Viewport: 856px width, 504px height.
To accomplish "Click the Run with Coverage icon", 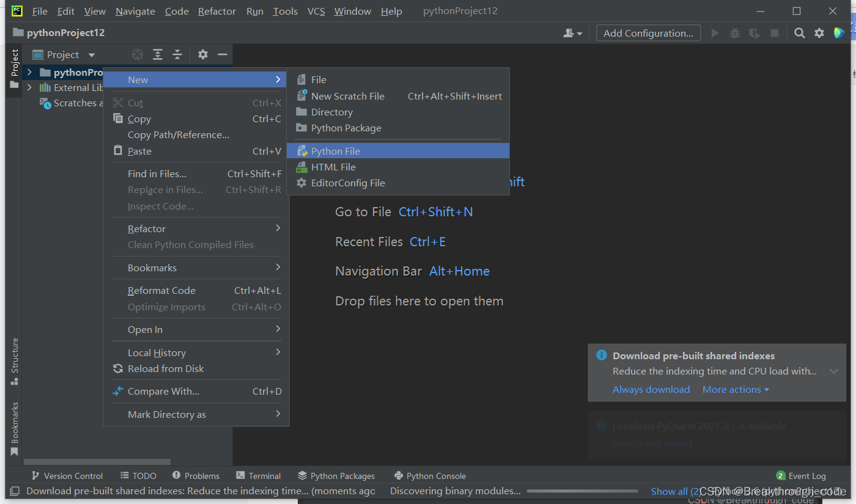I will [x=755, y=33].
